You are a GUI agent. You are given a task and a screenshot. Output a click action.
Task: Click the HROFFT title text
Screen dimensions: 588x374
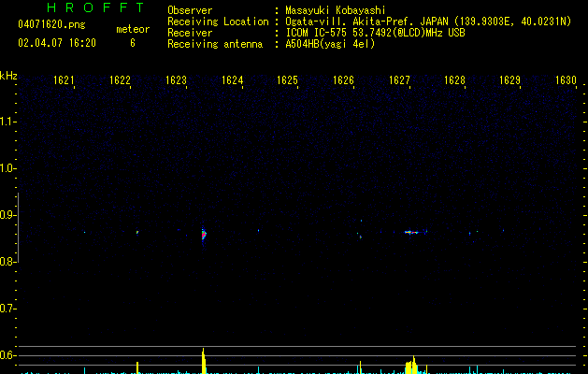tap(95, 7)
